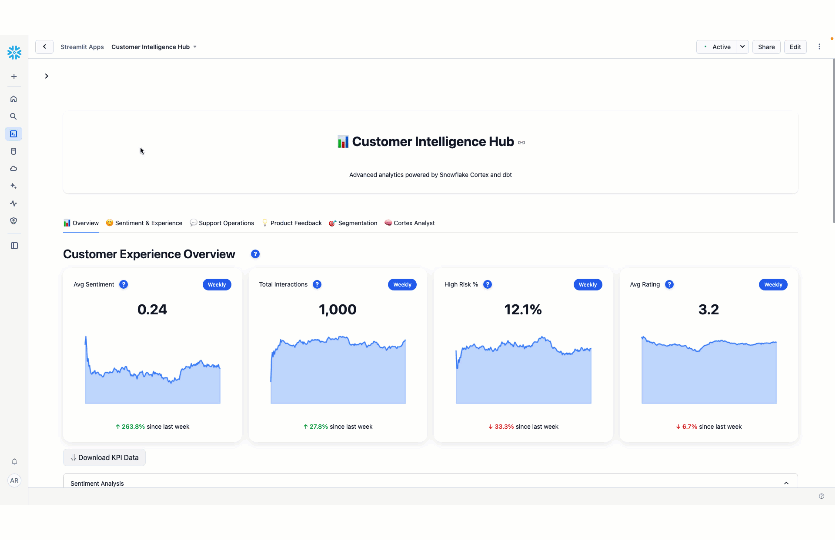The width and height of the screenshot is (835, 540).
Task: Click the status icon in bottom bar
Action: 822,496
